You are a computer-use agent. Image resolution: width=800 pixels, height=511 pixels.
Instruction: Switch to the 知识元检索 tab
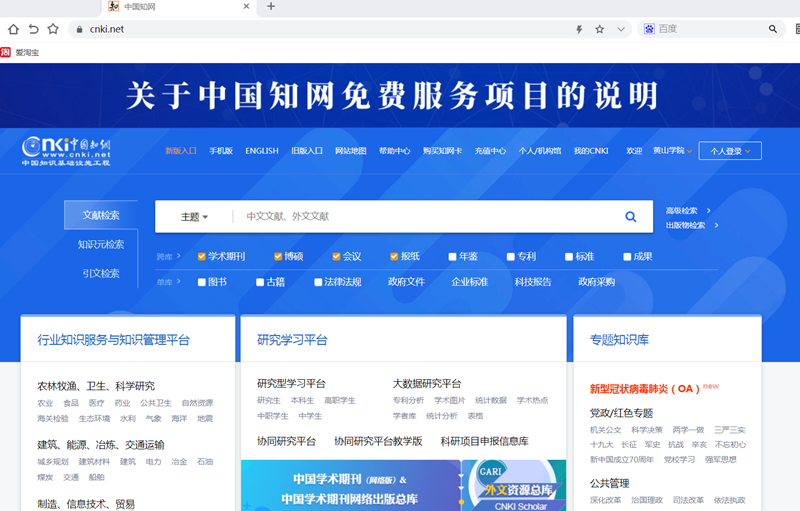pos(101,244)
